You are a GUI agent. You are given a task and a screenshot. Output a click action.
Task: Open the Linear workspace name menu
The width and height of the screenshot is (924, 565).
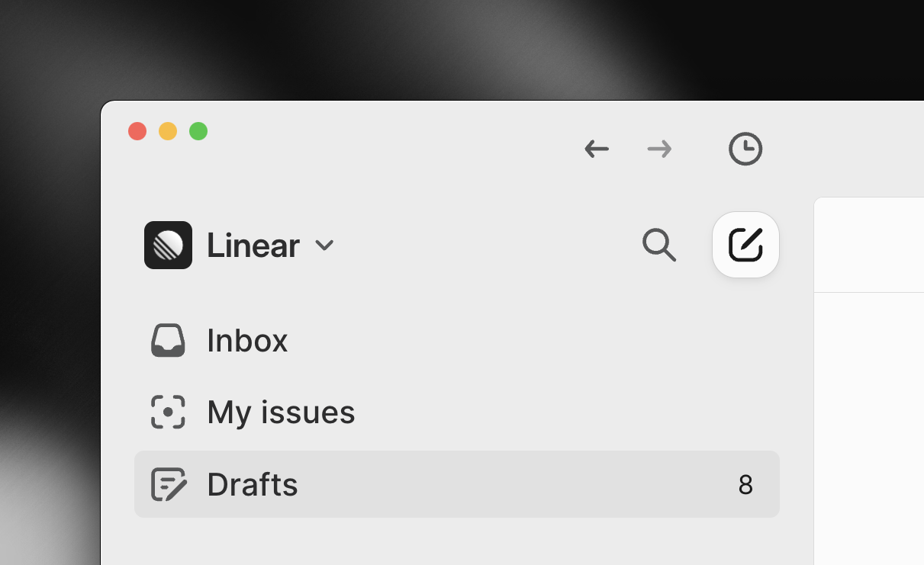pyautogui.click(x=253, y=246)
